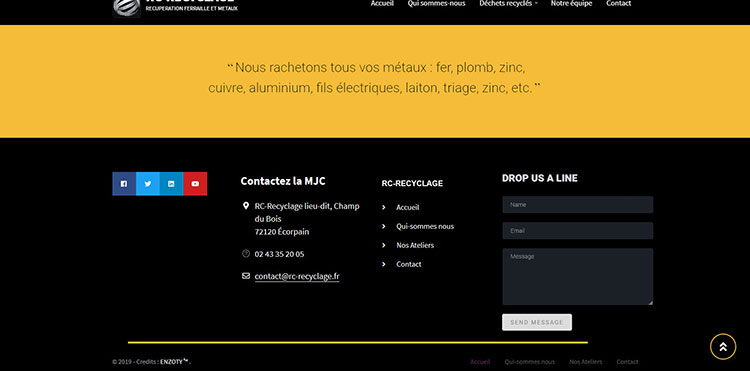Open the YouTube social icon
Screen dimensions: 750x371
[195, 184]
